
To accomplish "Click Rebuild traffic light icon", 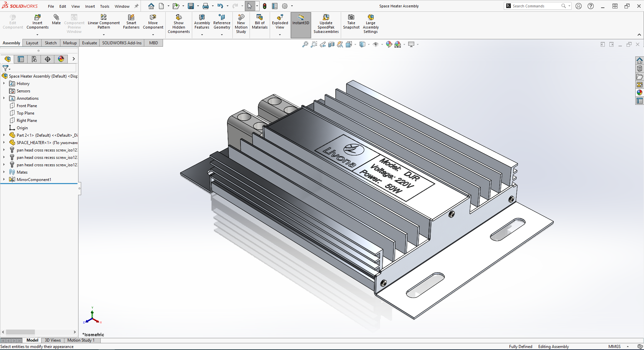I will pyautogui.click(x=265, y=6).
